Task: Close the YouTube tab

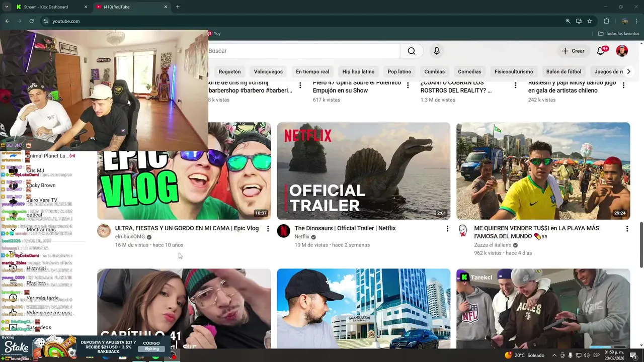Action: tap(166, 7)
